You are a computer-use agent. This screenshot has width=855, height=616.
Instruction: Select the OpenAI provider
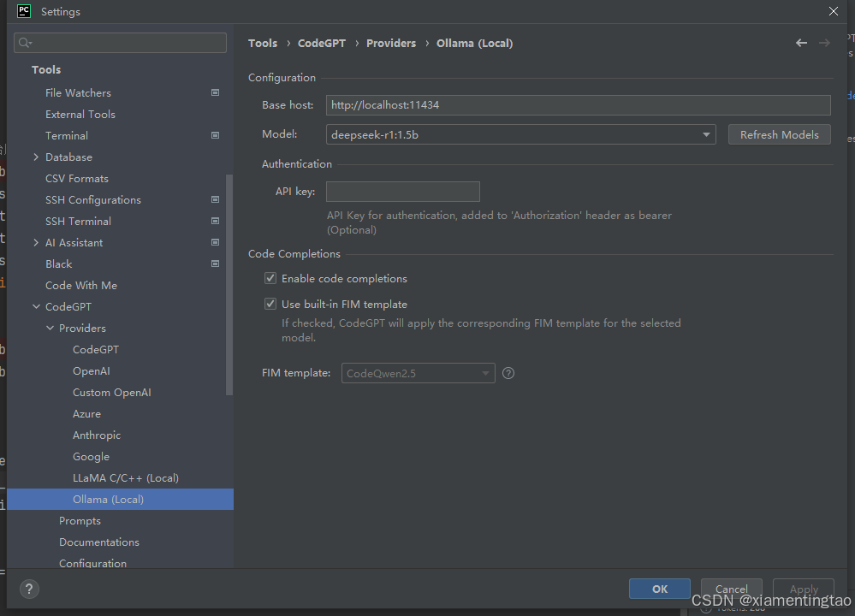click(x=91, y=370)
